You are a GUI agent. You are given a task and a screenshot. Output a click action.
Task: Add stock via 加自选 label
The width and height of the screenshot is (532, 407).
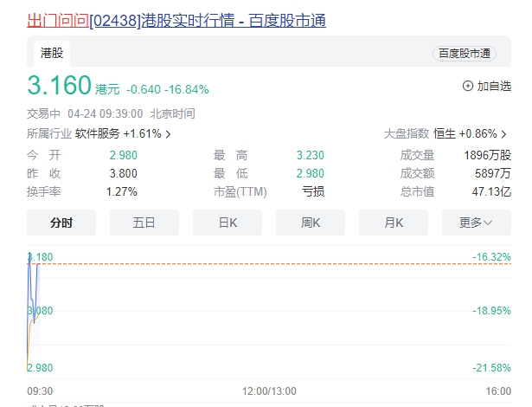[494, 86]
